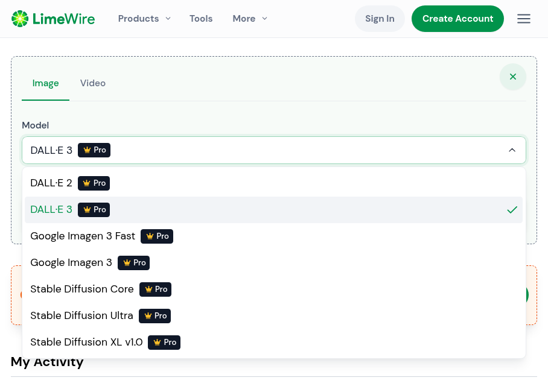Image resolution: width=548 pixels, height=392 pixels.
Task: Close the generator panel with the X icon
Action: (x=513, y=77)
